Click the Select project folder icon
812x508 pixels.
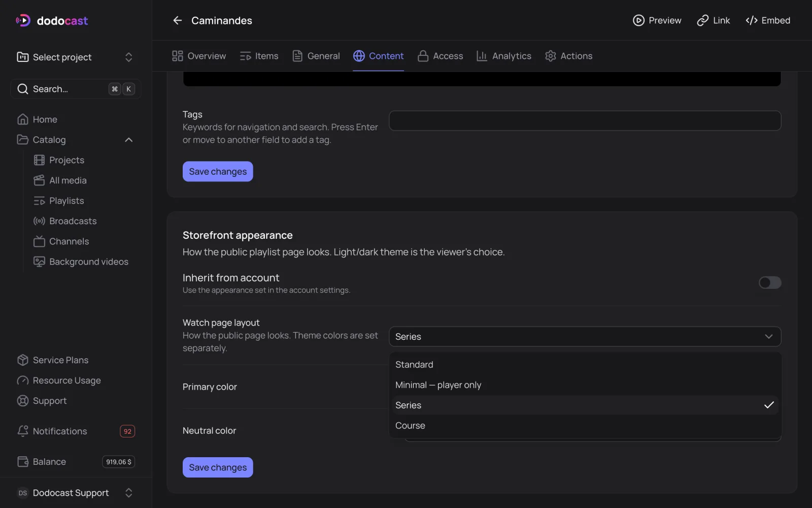pyautogui.click(x=23, y=57)
